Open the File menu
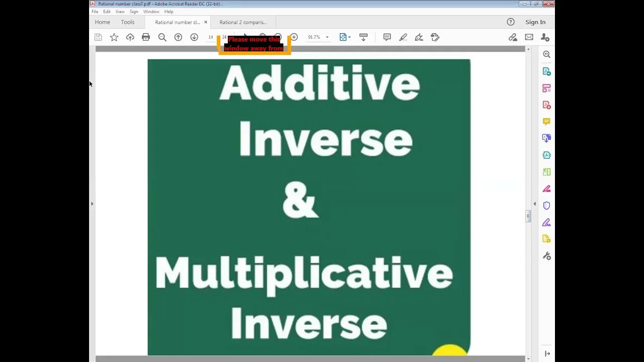644x362 pixels. pyautogui.click(x=95, y=12)
